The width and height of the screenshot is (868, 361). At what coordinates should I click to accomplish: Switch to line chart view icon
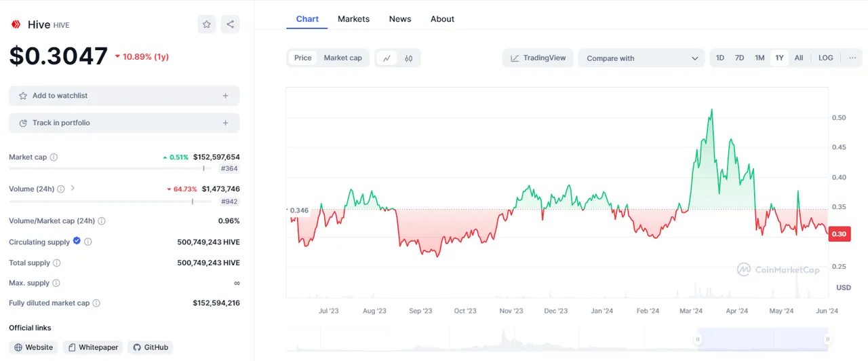387,58
